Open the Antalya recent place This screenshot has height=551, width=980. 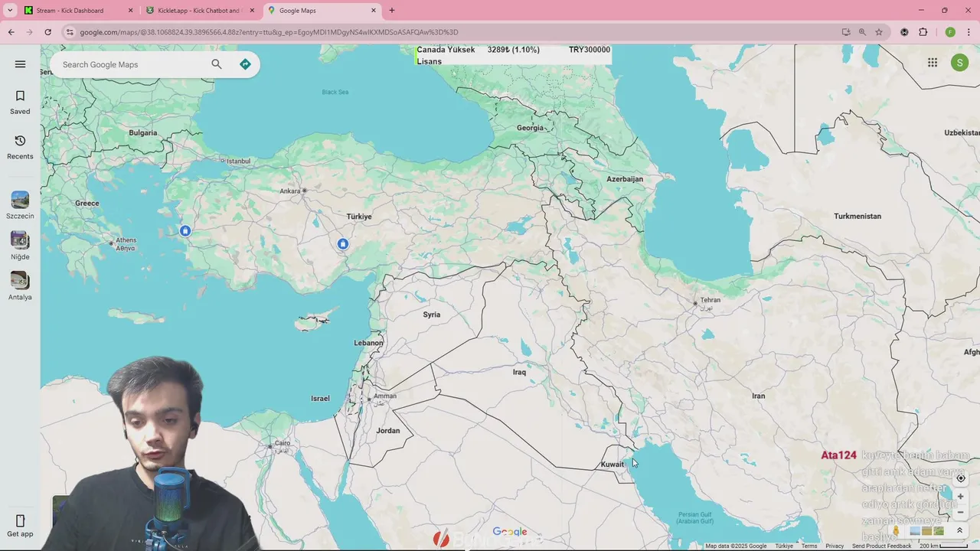[x=20, y=286]
